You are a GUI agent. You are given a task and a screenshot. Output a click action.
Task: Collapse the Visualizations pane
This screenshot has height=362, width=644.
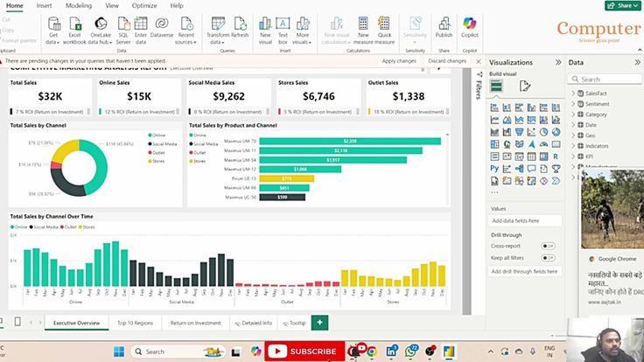tap(557, 63)
